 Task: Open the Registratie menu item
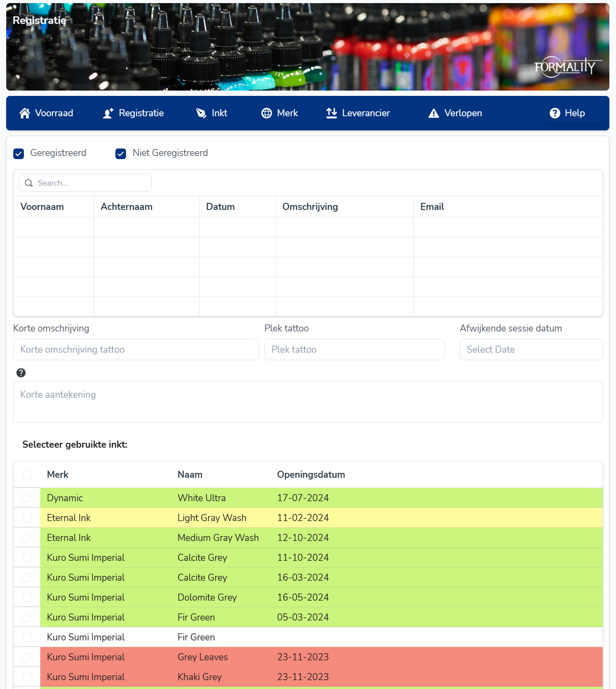(134, 113)
